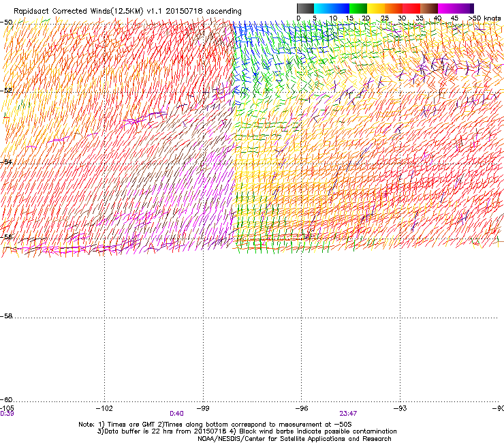Click the -54 latitude axis label

6,162
